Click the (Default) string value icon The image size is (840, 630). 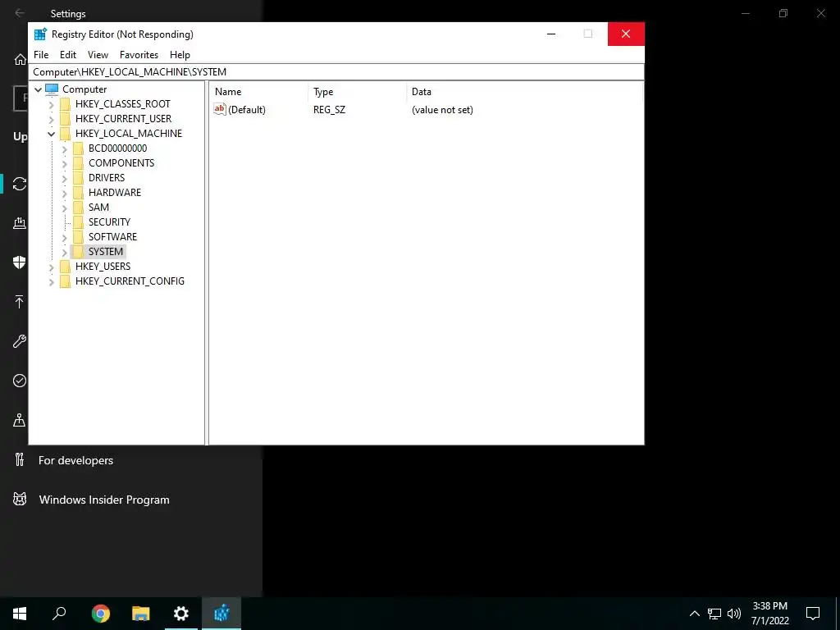[x=220, y=109]
